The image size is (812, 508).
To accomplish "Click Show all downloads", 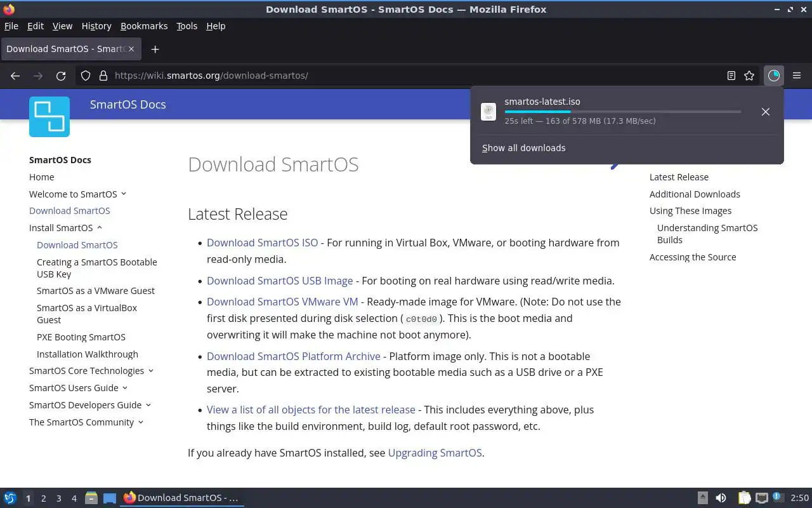I will coord(523,148).
